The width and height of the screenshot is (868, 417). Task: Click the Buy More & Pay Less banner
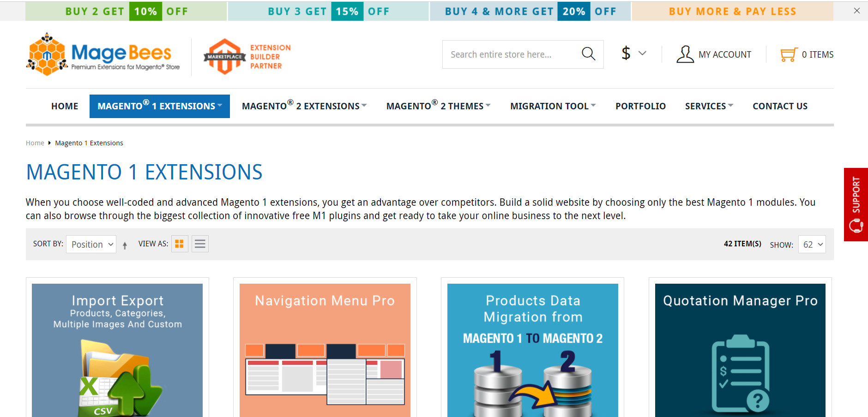coord(733,11)
